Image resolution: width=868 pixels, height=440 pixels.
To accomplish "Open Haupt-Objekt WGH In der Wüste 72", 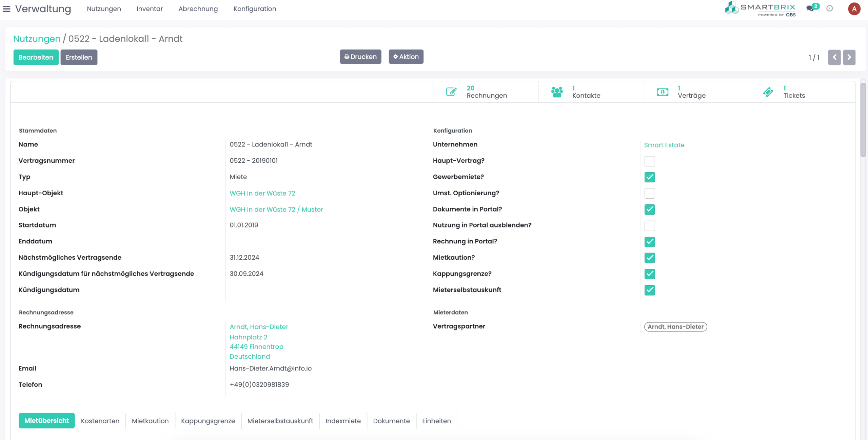I will pos(262,193).
